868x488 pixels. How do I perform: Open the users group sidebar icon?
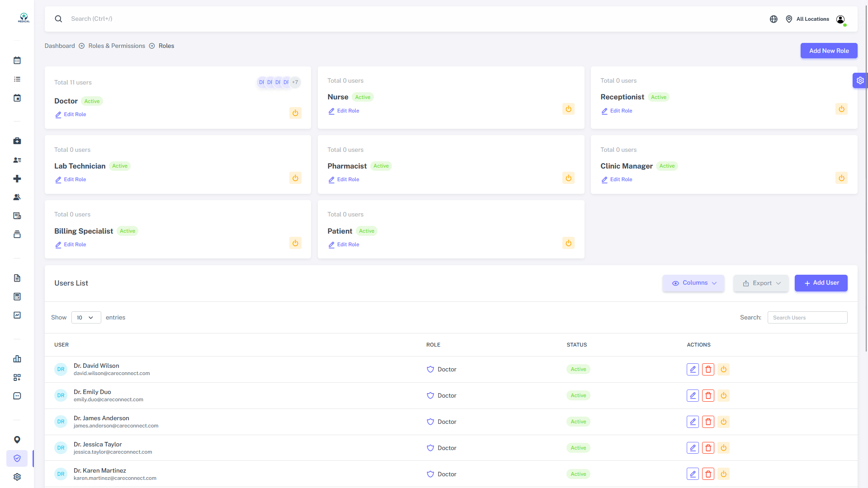tap(17, 197)
